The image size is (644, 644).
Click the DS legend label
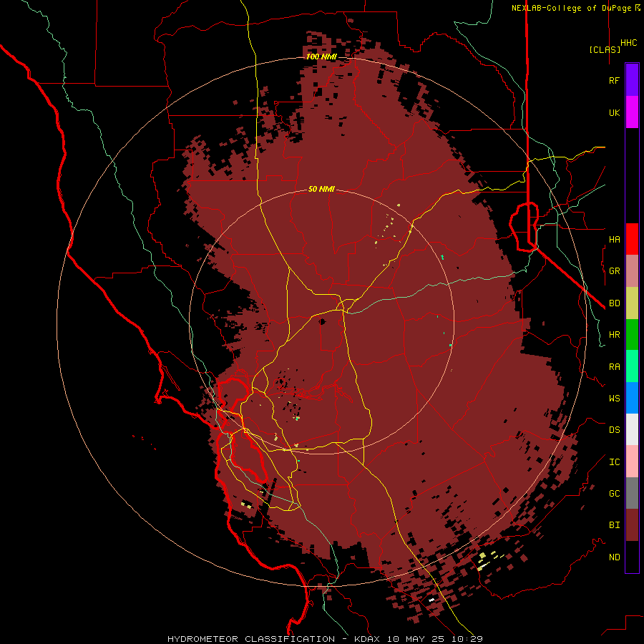[x=614, y=429]
